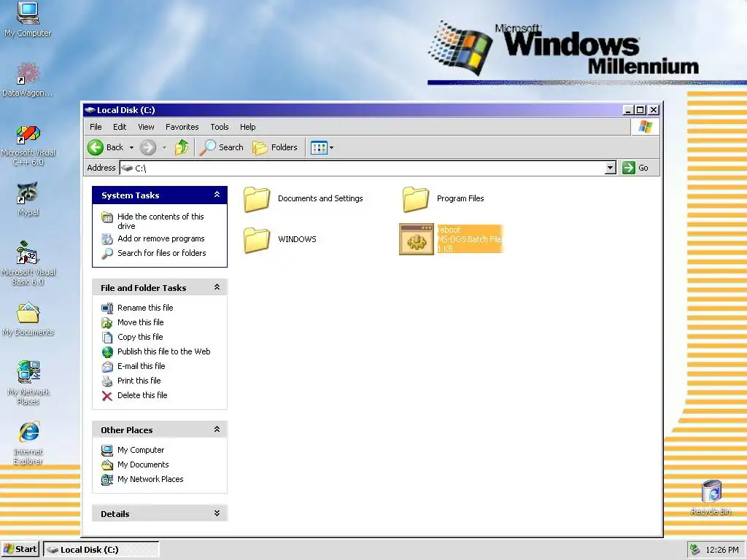Click Delete this file
The height and width of the screenshot is (560, 747).
tap(142, 395)
